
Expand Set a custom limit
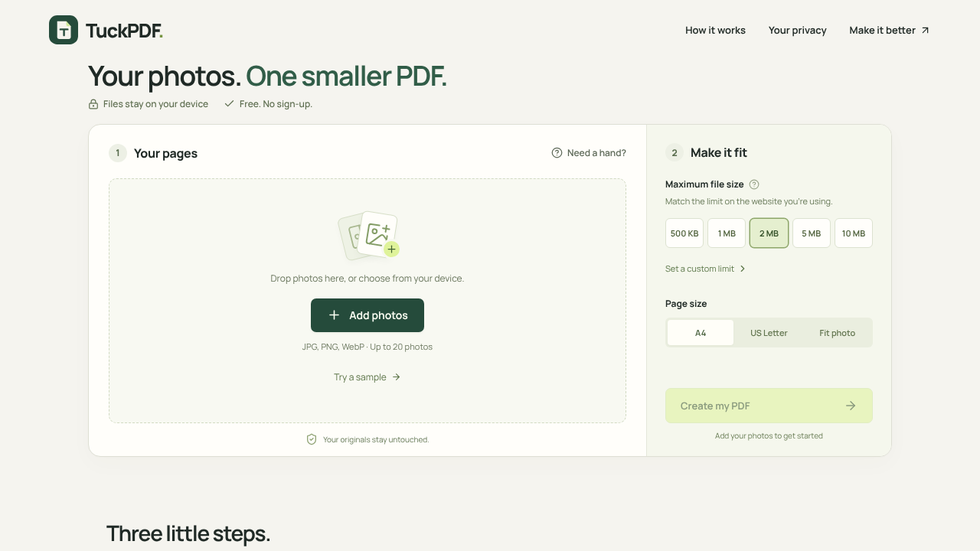705,269
